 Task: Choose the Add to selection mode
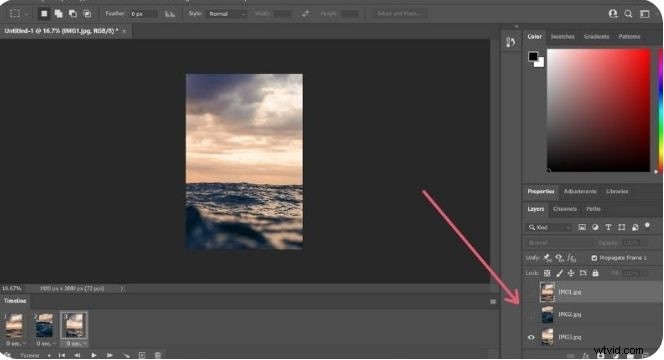pos(58,14)
